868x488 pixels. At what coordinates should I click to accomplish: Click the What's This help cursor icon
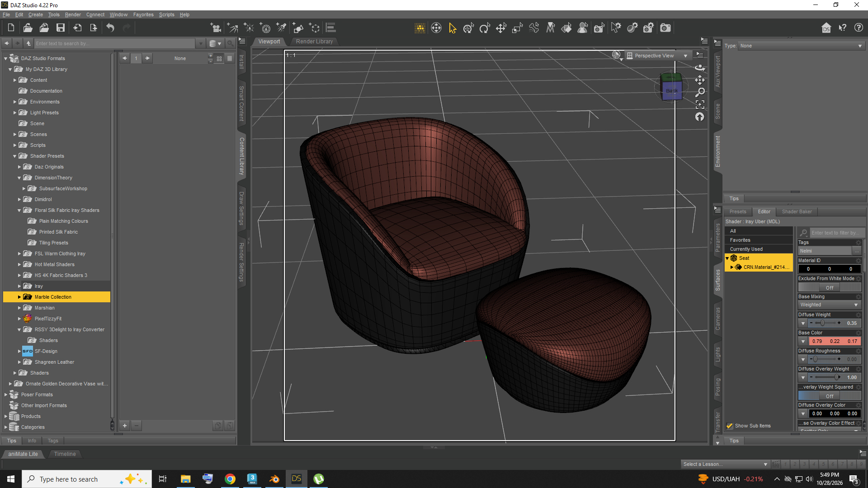[x=842, y=28]
